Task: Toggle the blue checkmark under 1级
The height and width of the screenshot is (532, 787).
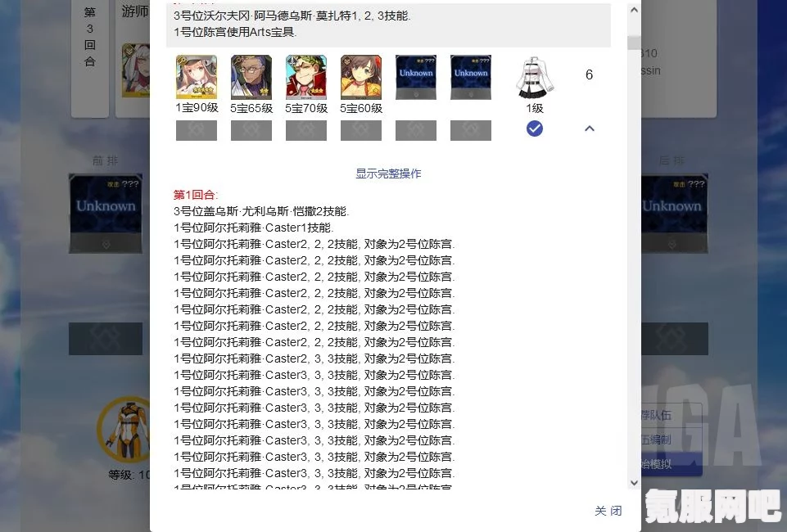Action: (535, 128)
